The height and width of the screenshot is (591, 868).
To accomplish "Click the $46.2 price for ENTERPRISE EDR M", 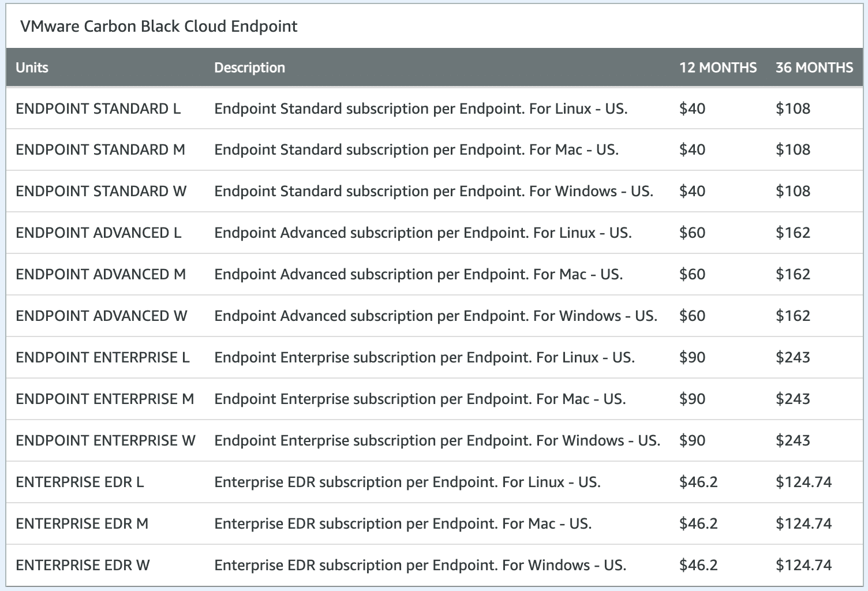I will 698,524.
